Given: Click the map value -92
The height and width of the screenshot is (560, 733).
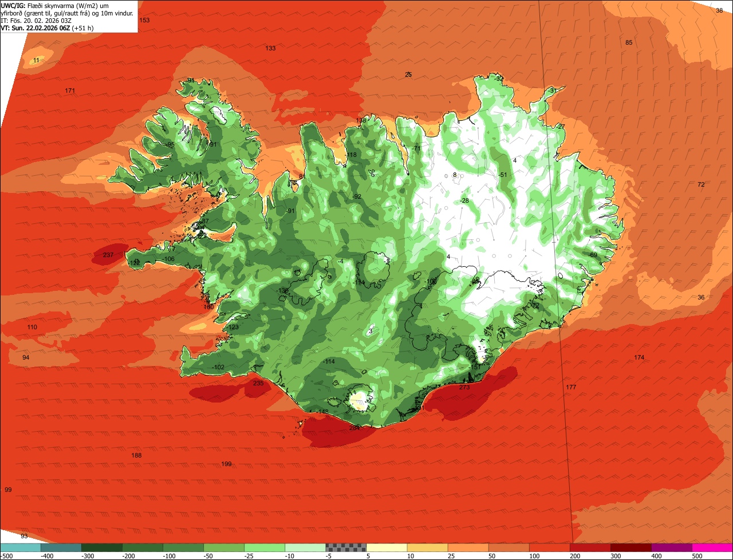Looking at the screenshot, I should (357, 196).
